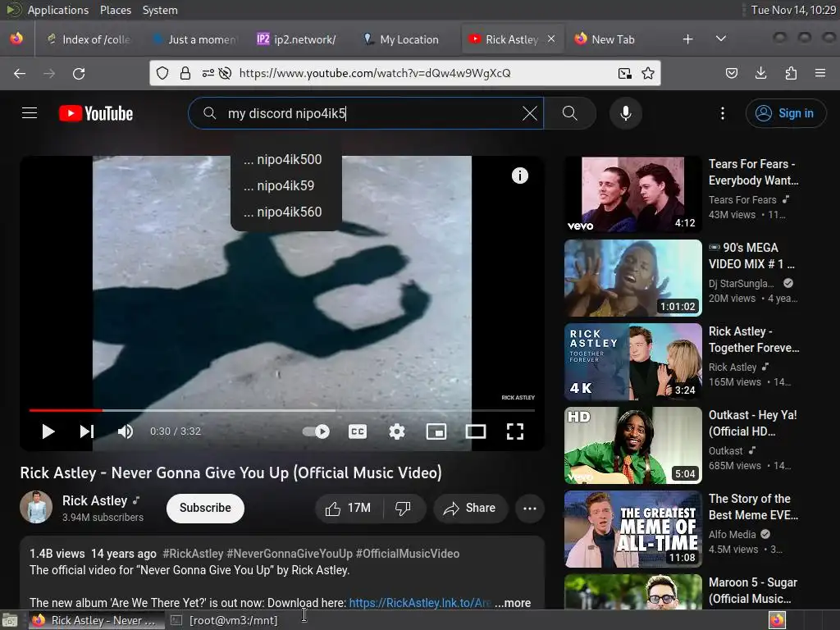Open YouTube settings three-dot menu
Screen dimensions: 840x630
pos(722,113)
